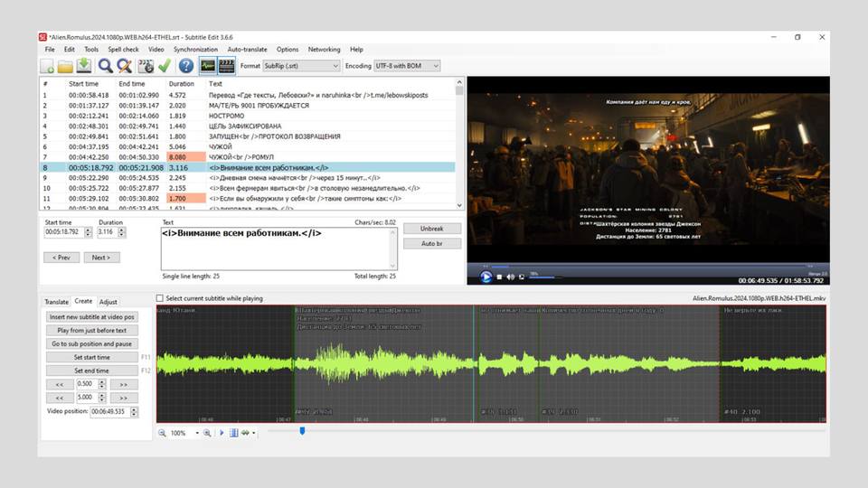868x488 pixels.
Task: Select subtitle row 11 with duration 1.700
Action: point(247,199)
